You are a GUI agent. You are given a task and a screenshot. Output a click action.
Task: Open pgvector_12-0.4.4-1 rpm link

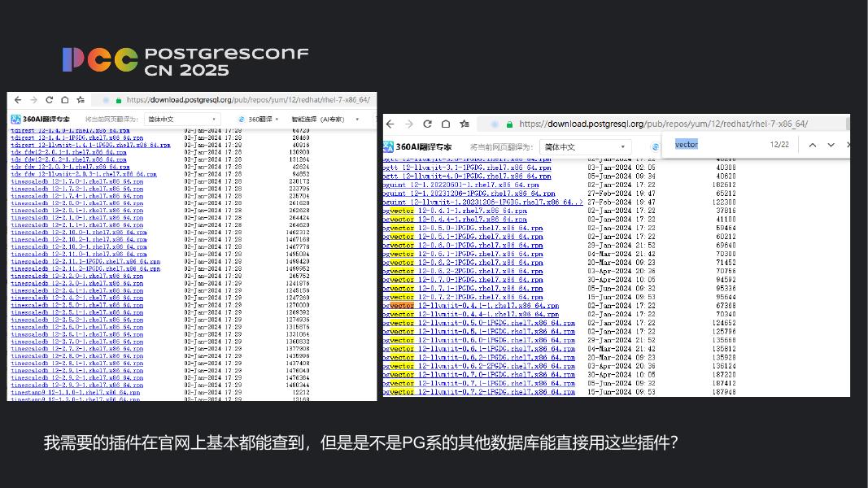click(455, 219)
